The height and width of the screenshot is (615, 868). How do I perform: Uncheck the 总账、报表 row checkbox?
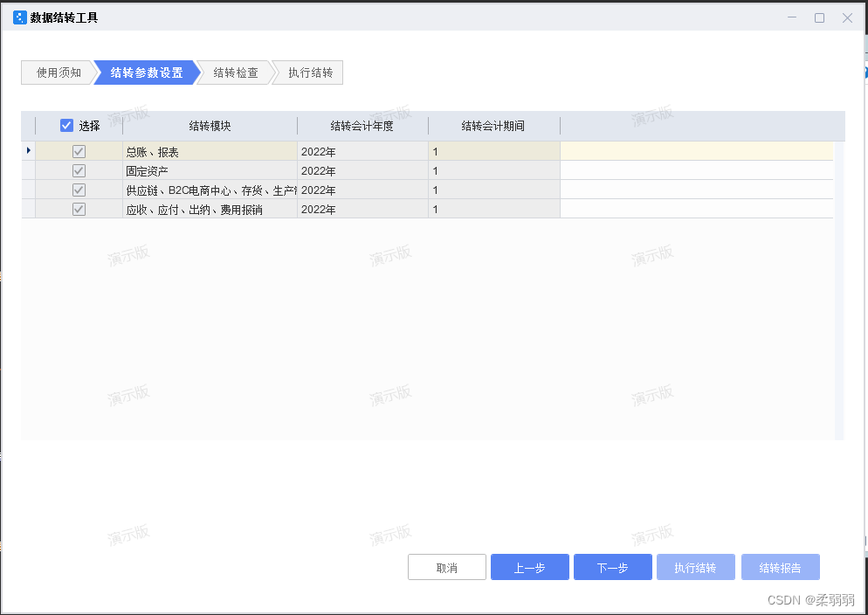[x=79, y=150]
